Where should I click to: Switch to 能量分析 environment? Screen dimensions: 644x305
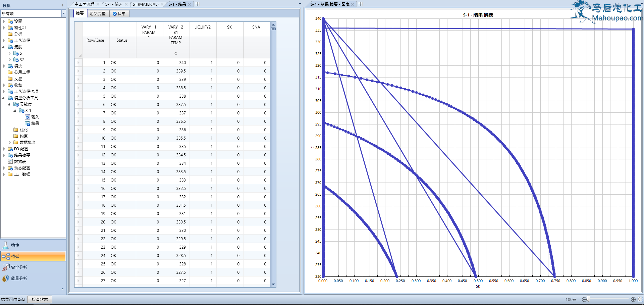pyautogui.click(x=33, y=278)
